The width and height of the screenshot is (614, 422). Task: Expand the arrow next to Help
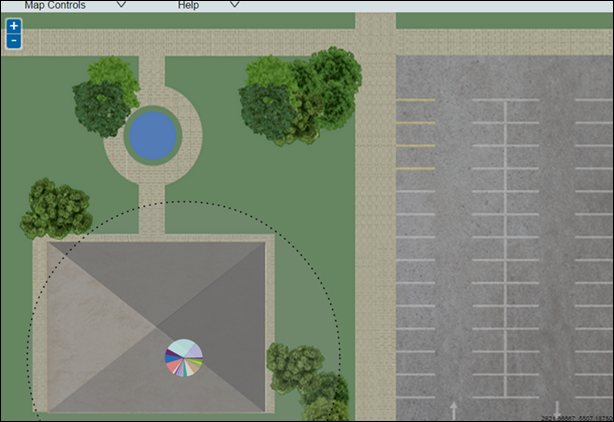pos(234,4)
